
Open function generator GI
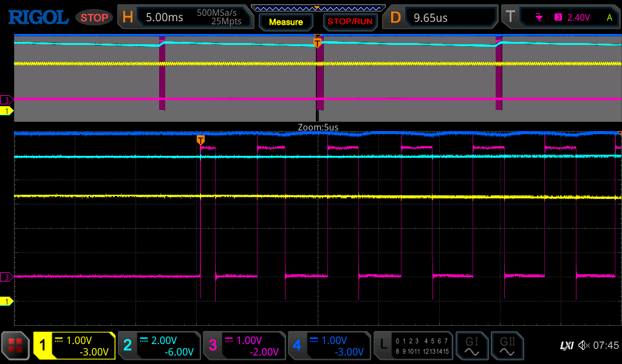[471, 345]
